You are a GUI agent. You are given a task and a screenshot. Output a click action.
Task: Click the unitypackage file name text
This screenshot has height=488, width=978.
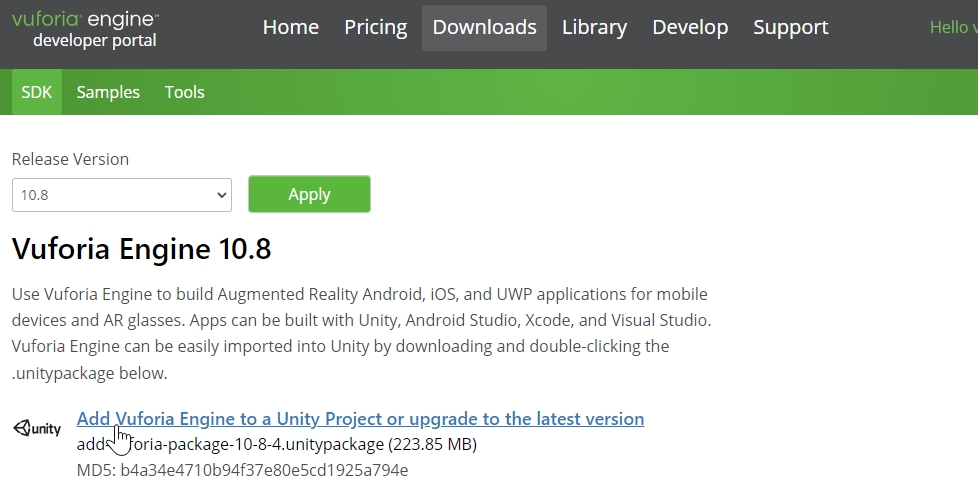click(x=277, y=444)
